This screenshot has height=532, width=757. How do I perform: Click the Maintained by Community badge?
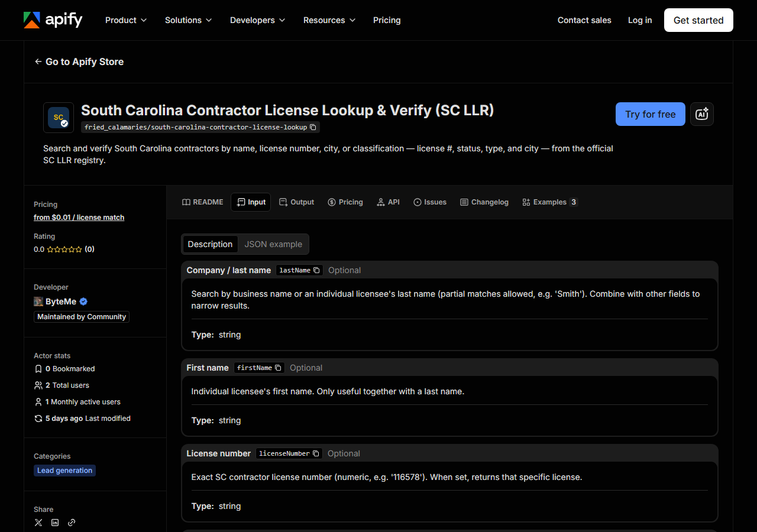pyautogui.click(x=82, y=317)
